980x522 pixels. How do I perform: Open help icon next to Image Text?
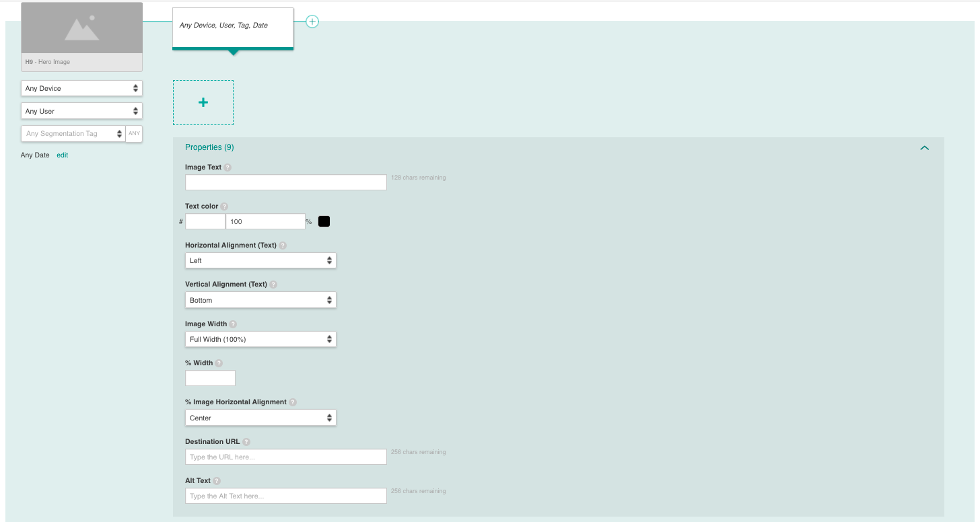(228, 167)
